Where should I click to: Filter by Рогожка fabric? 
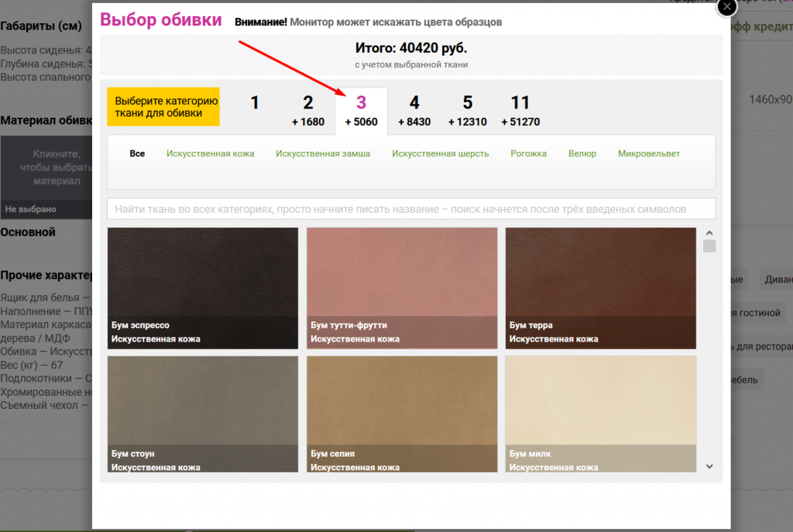pyautogui.click(x=528, y=154)
